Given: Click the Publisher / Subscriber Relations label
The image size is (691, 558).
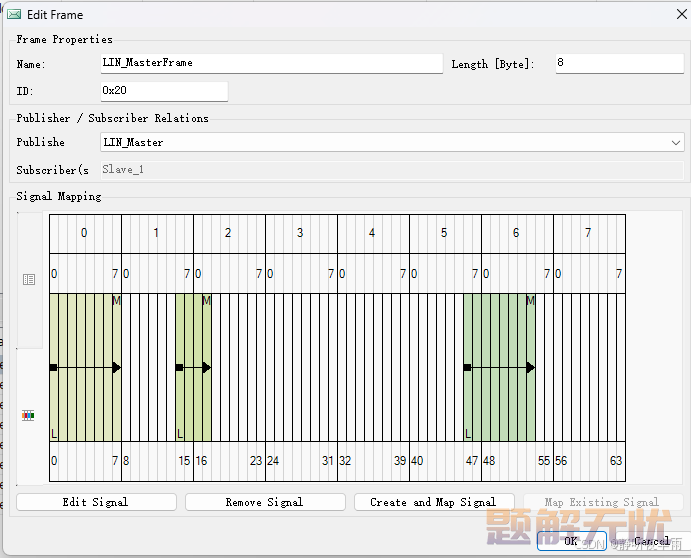Looking at the screenshot, I should point(112,118).
